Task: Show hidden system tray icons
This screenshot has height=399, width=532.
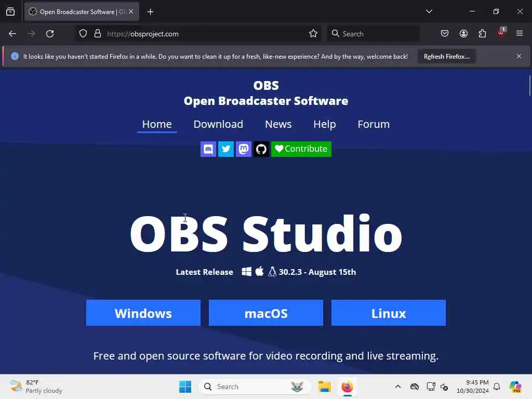Action: click(398, 387)
